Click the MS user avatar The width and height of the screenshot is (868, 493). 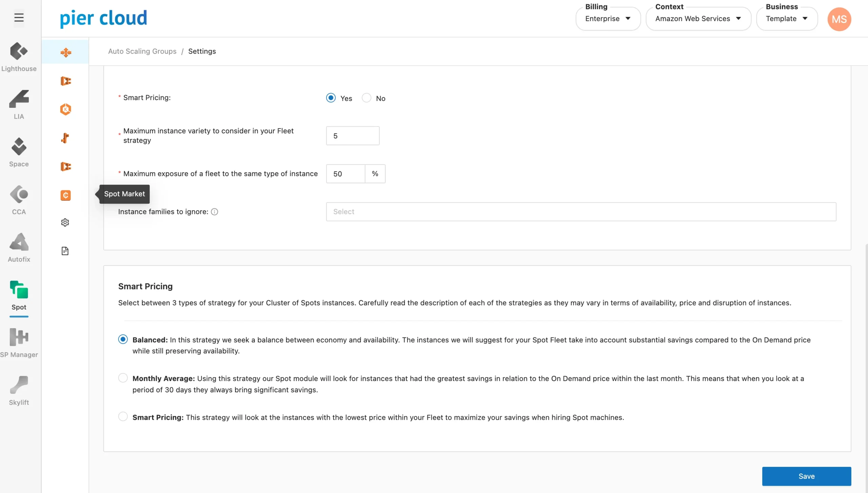tap(839, 19)
